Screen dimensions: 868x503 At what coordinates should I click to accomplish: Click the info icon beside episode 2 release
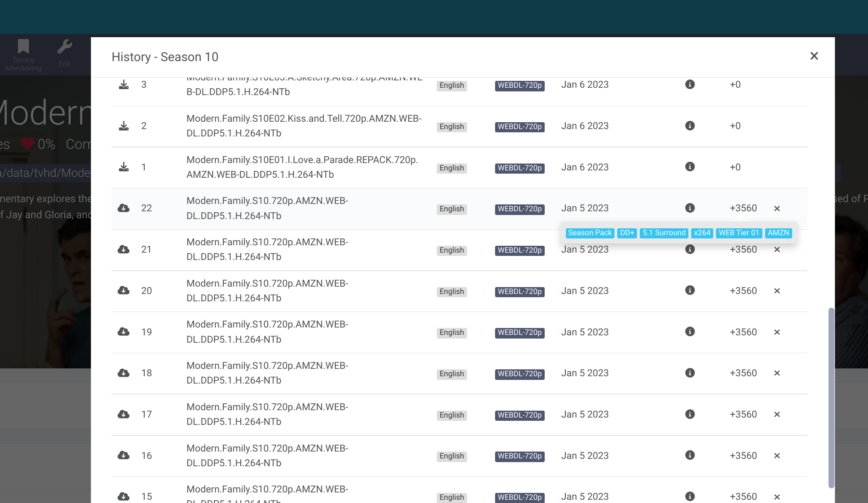tap(689, 125)
